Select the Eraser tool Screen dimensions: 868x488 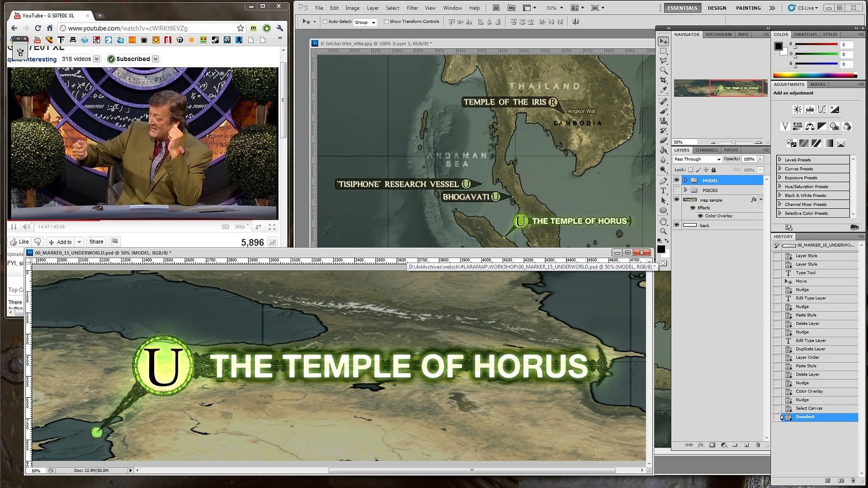pyautogui.click(x=663, y=140)
